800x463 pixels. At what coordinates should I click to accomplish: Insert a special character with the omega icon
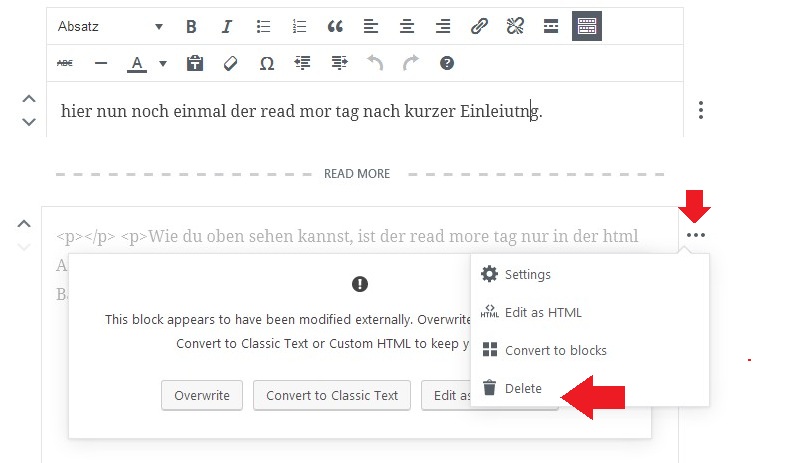tap(267, 63)
